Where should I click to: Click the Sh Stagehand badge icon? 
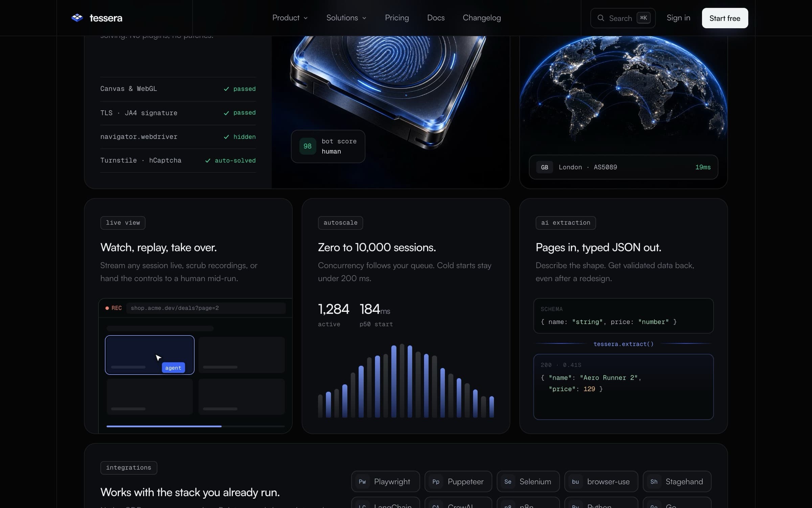[x=654, y=482]
